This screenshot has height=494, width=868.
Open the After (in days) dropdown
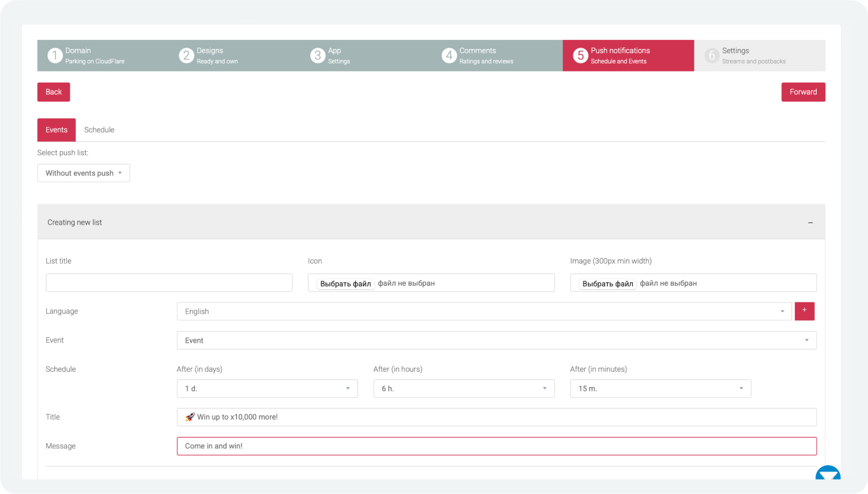click(x=267, y=388)
